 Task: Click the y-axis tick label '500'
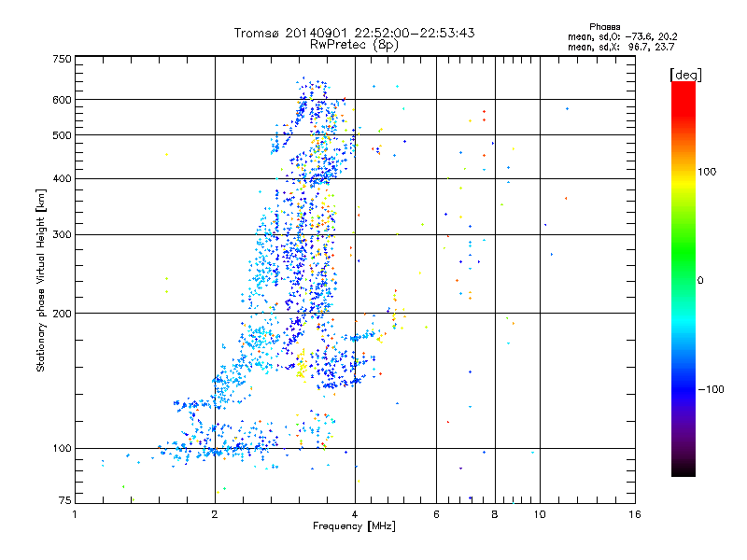click(x=62, y=135)
